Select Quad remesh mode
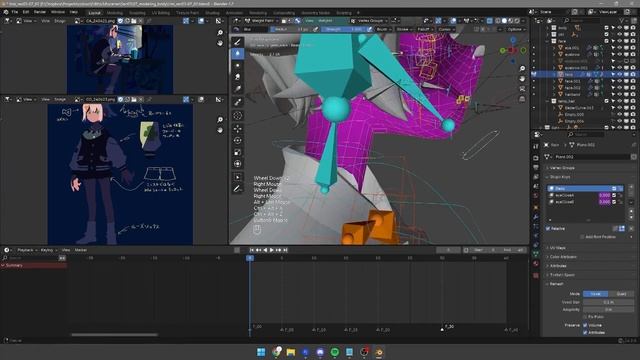Viewport: 640px width, 360px height. coord(621,294)
